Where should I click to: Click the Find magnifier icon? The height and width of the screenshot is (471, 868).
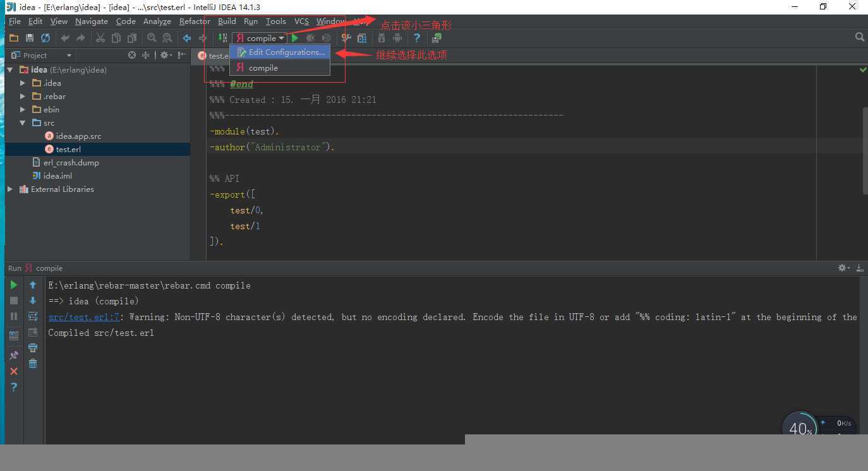152,38
